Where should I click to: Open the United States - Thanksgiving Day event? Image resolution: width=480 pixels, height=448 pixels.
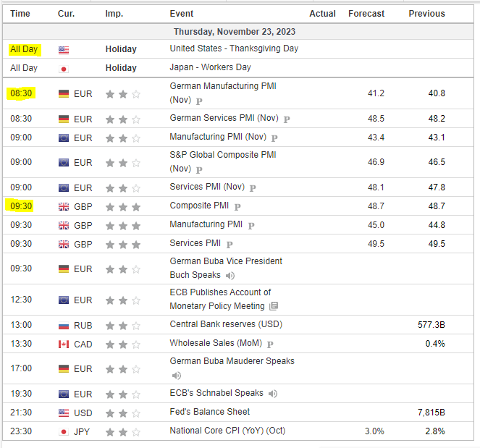click(234, 48)
